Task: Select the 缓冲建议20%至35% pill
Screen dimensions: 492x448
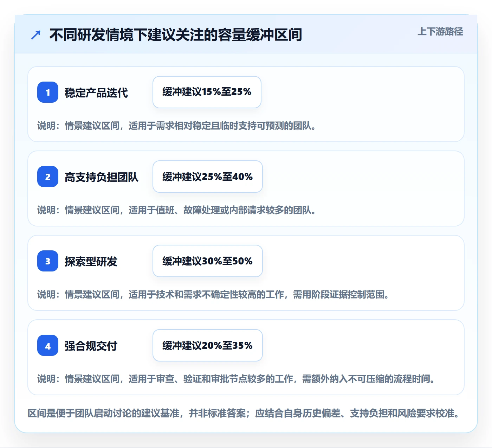Action: pyautogui.click(x=208, y=345)
